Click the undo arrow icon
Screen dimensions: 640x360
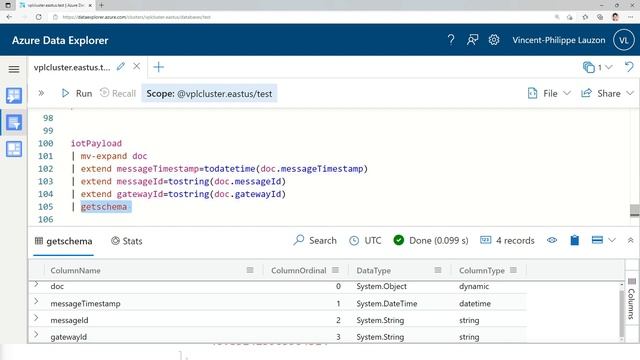(x=629, y=67)
